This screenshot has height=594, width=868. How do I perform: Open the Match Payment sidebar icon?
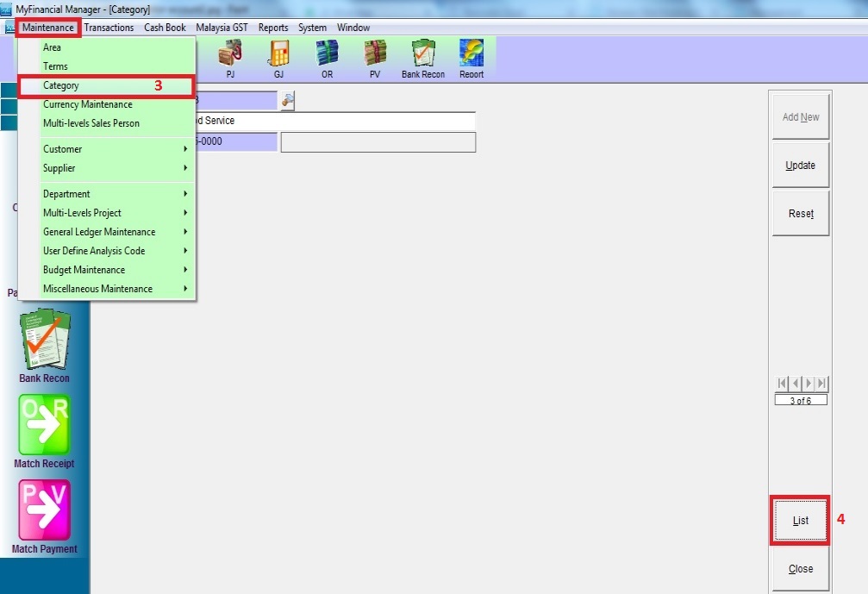pyautogui.click(x=44, y=511)
